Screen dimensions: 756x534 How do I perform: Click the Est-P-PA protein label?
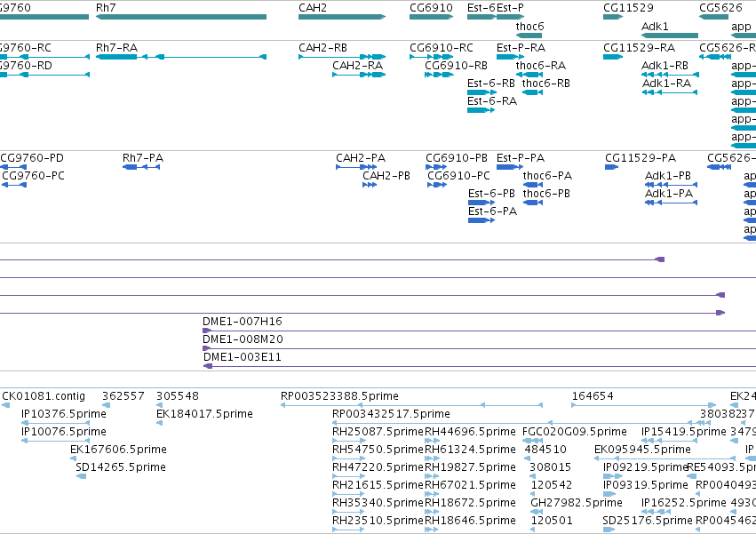(521, 158)
